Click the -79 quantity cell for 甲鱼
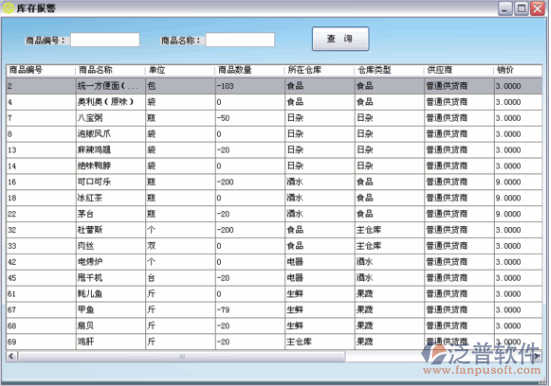This screenshot has width=551, height=386. coord(250,310)
